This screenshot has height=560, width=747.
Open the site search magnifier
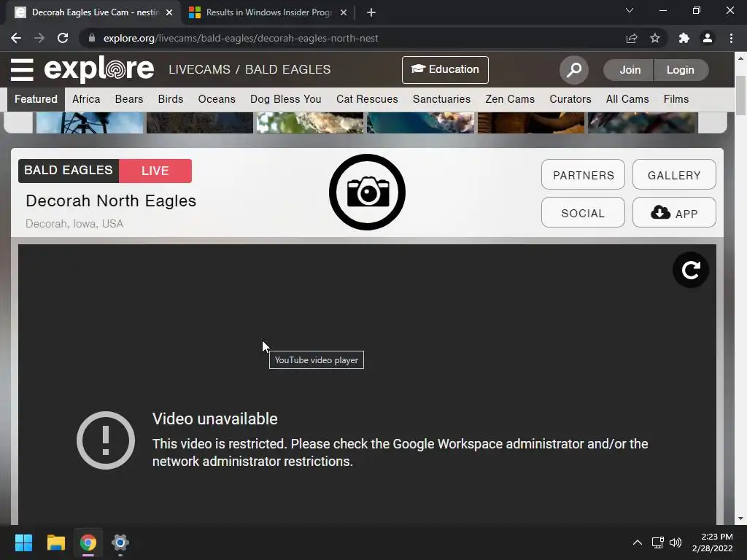click(573, 70)
